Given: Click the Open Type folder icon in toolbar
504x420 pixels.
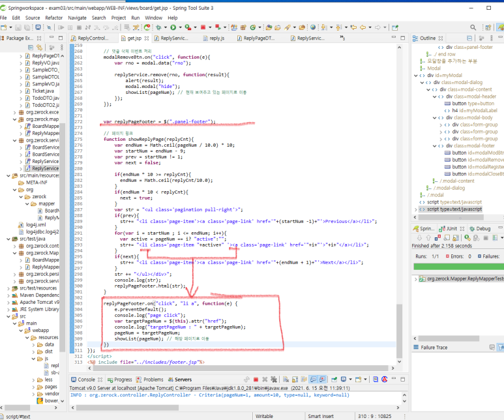Looking at the screenshot, I should [x=269, y=27].
